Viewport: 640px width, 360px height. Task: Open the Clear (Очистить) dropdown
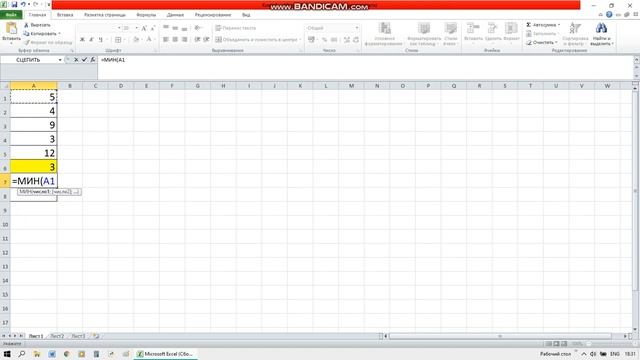[x=542, y=42]
